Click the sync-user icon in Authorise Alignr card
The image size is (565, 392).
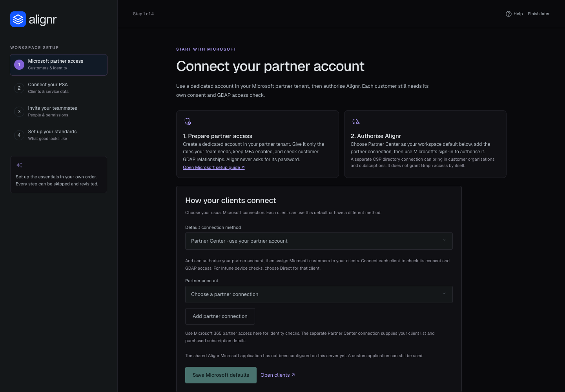point(356,122)
